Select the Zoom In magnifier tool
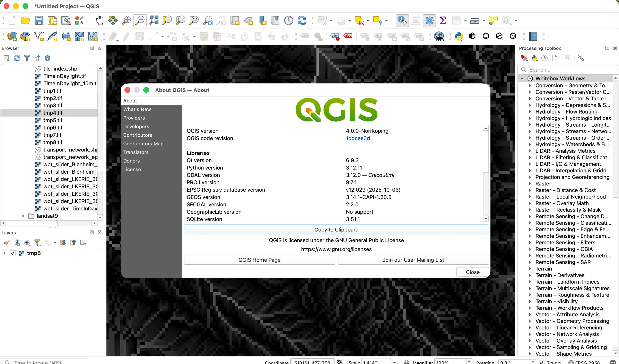The image size is (619, 364). [x=126, y=20]
